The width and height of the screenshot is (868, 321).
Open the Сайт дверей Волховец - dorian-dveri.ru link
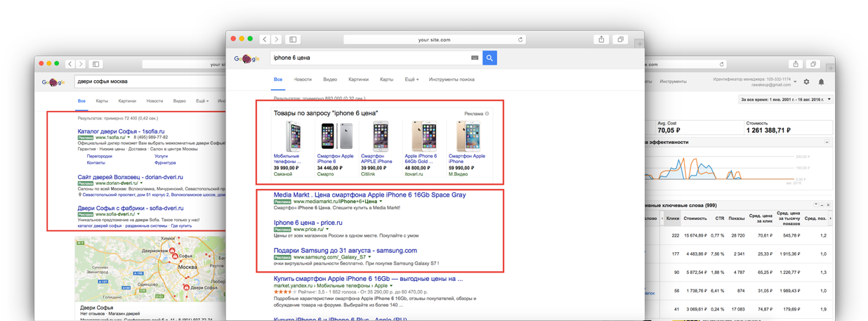coord(130,177)
